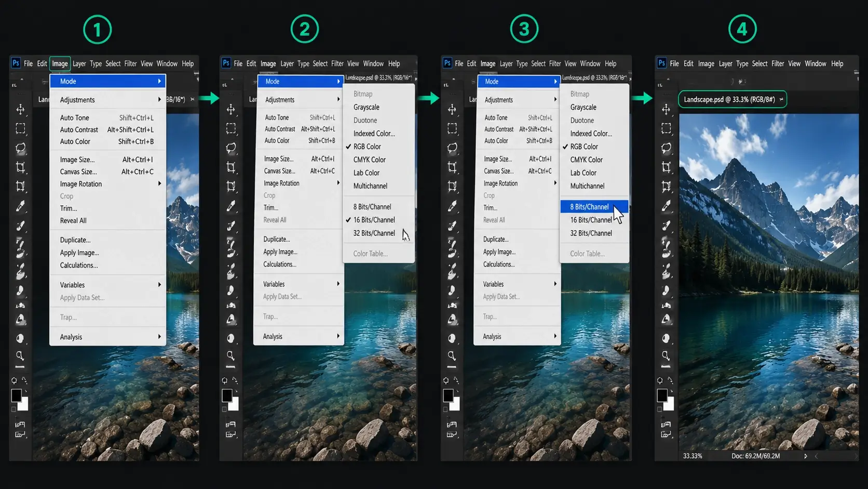Pick the Lasso tool in panel 1

tap(20, 148)
